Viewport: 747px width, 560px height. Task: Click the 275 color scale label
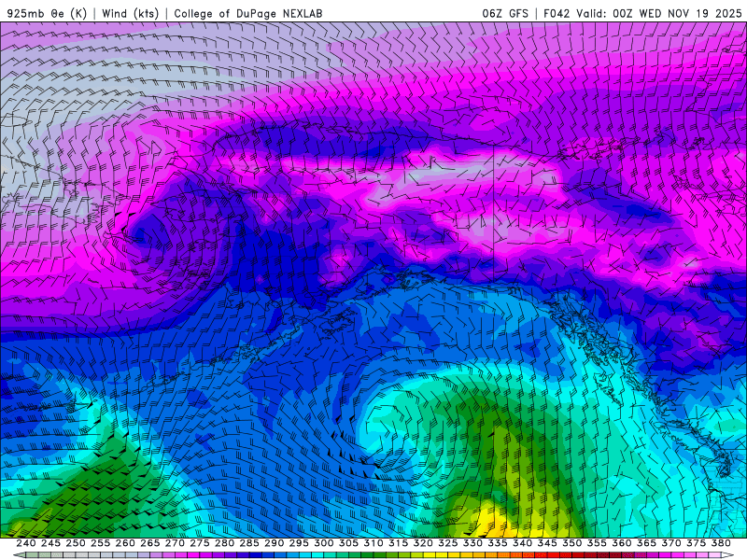tap(200, 543)
